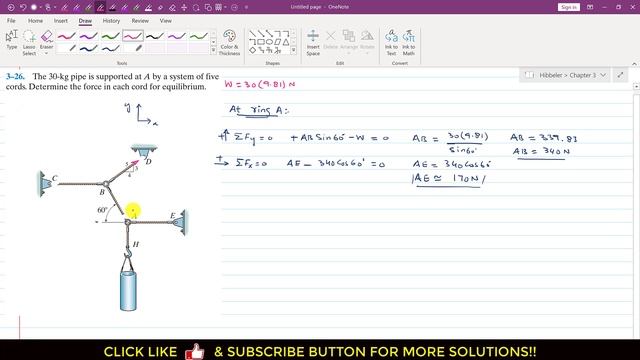Switch to the History tab
Image resolution: width=640 pixels, height=360 pixels.
click(x=111, y=21)
